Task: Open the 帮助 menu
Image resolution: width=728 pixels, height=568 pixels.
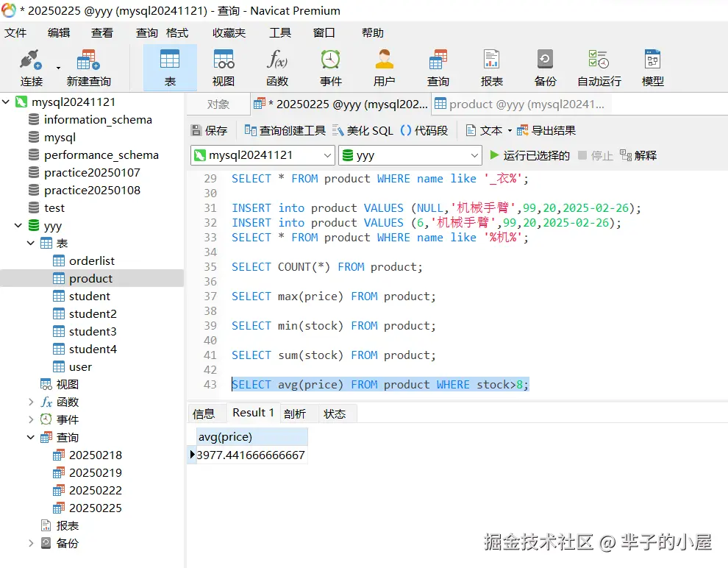Action: [373, 33]
